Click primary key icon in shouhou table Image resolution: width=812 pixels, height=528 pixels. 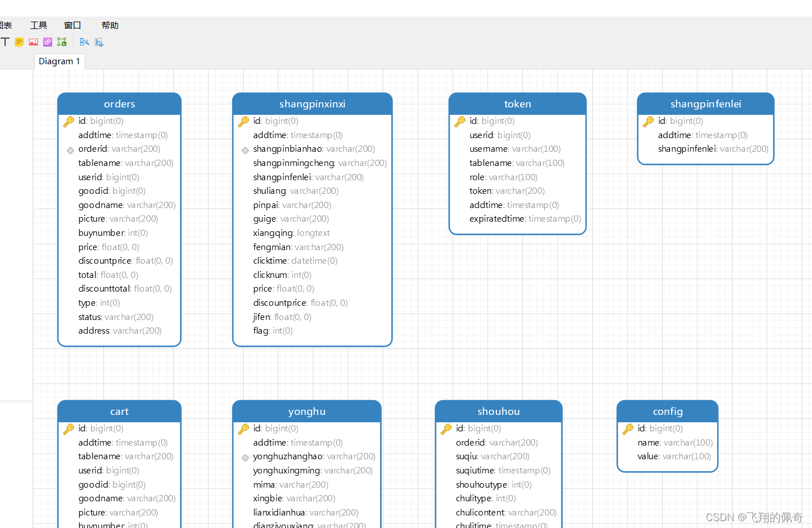[446, 429]
